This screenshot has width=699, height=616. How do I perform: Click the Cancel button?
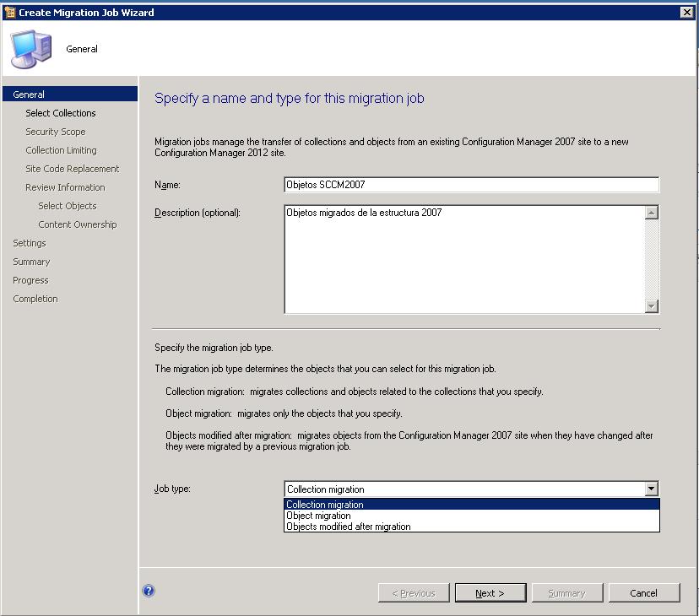click(644, 593)
